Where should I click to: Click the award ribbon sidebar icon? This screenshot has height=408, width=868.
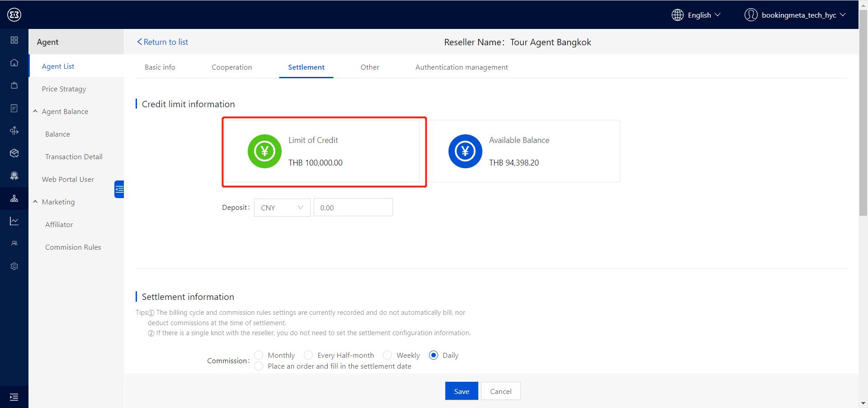(x=14, y=176)
